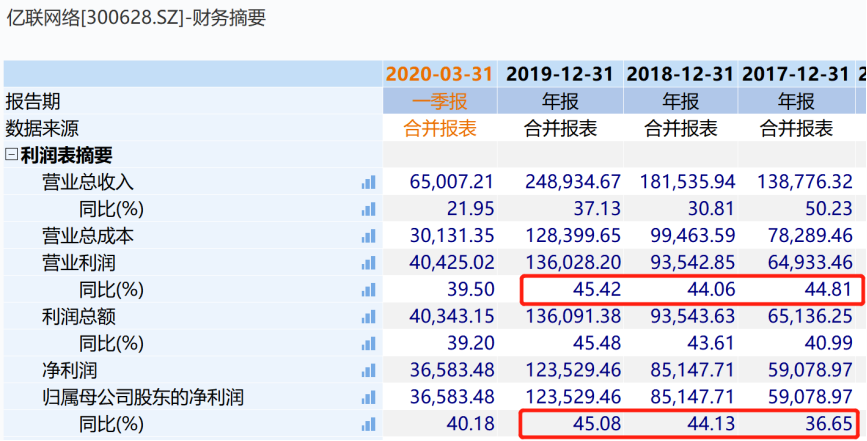Select the 2017-12-31 column header

point(796,74)
